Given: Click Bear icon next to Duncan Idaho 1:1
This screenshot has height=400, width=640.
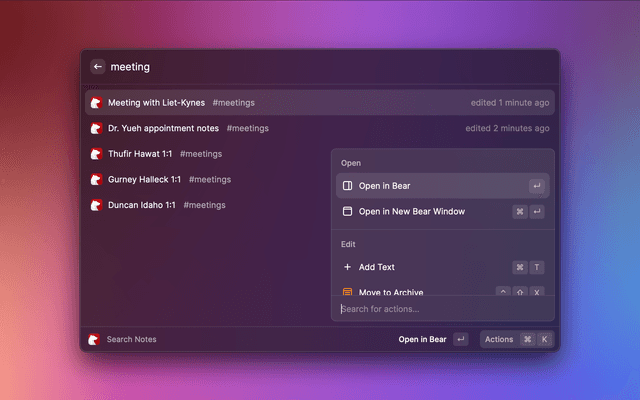Looking at the screenshot, I should 96,205.
